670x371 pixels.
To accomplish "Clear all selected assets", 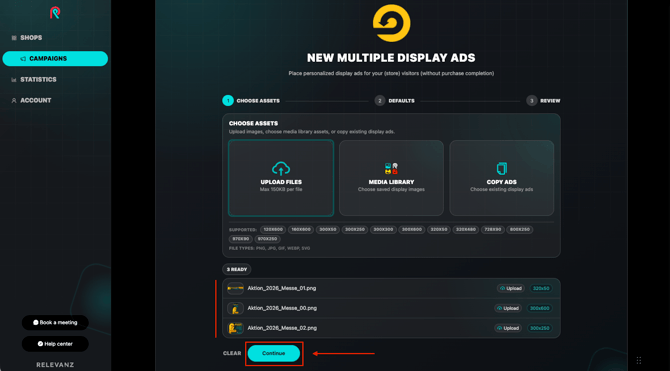I will (232, 353).
